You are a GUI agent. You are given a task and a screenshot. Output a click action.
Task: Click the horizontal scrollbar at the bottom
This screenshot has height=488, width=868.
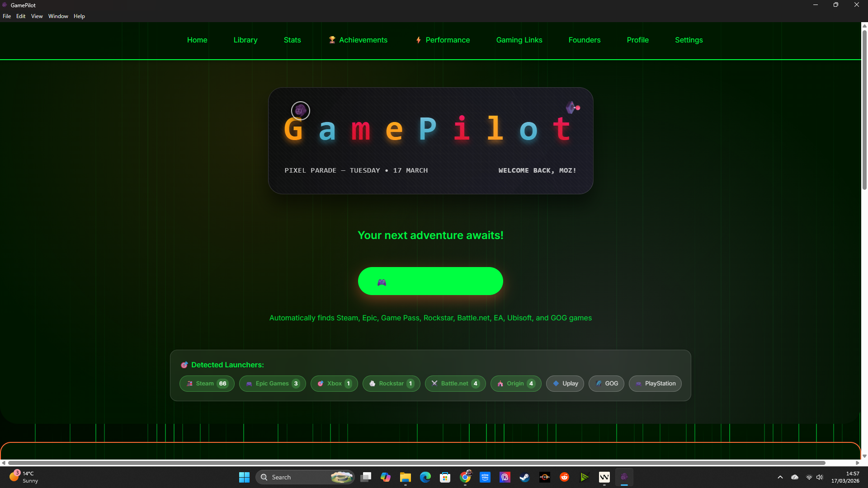tap(416, 463)
